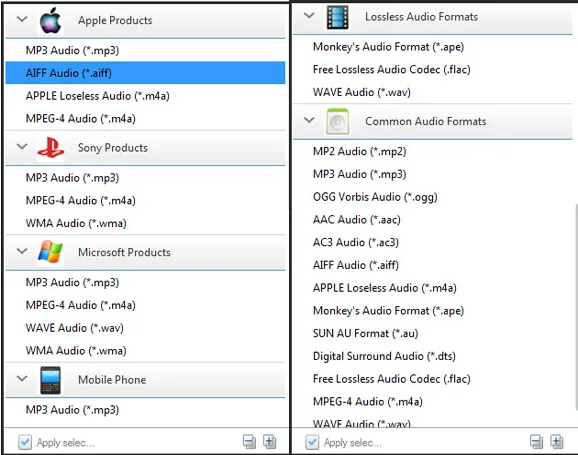Viewport: 578px width, 455px height.
Task: Click the Microsoft Windows flag icon
Action: [x=50, y=253]
